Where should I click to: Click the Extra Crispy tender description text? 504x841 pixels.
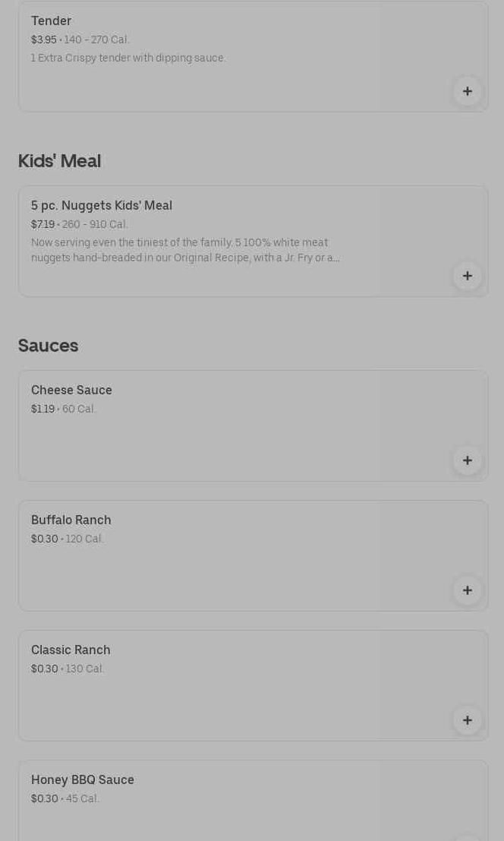[x=128, y=58]
